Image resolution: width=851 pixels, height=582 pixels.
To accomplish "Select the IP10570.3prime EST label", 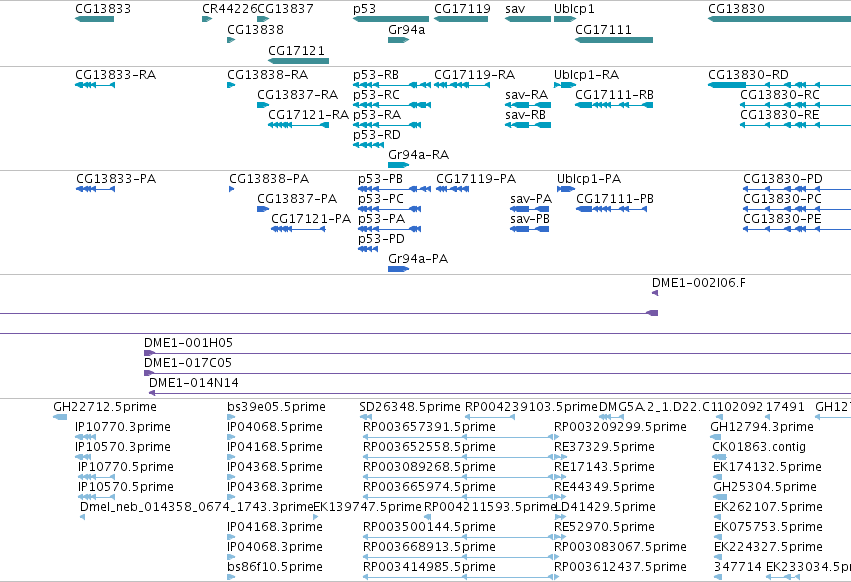I will (x=123, y=447).
